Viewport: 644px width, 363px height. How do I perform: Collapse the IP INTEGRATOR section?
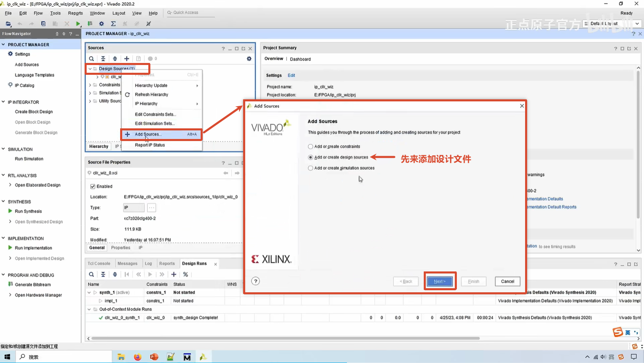[x=3, y=102]
